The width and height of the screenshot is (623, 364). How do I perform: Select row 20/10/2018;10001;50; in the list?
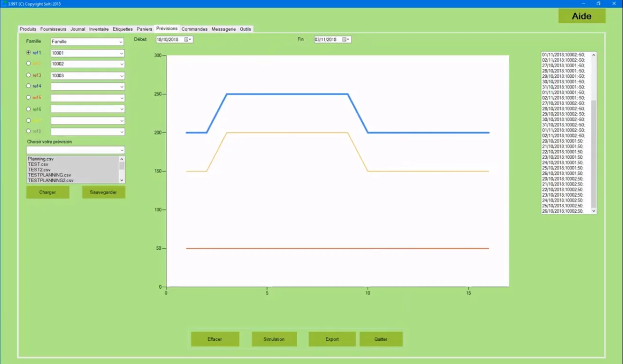point(563,141)
